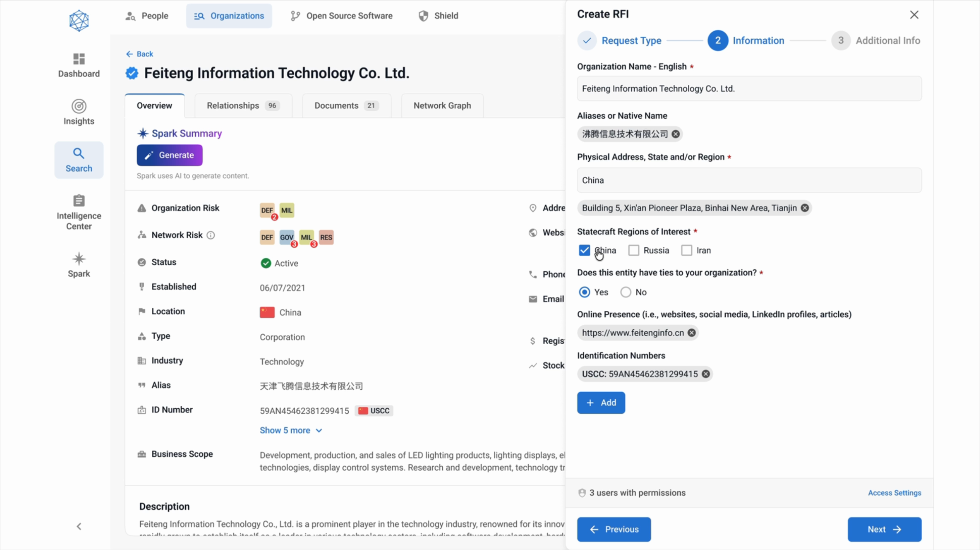This screenshot has height=550, width=980.
Task: Click the DEF Organization Risk badge
Action: tap(267, 210)
